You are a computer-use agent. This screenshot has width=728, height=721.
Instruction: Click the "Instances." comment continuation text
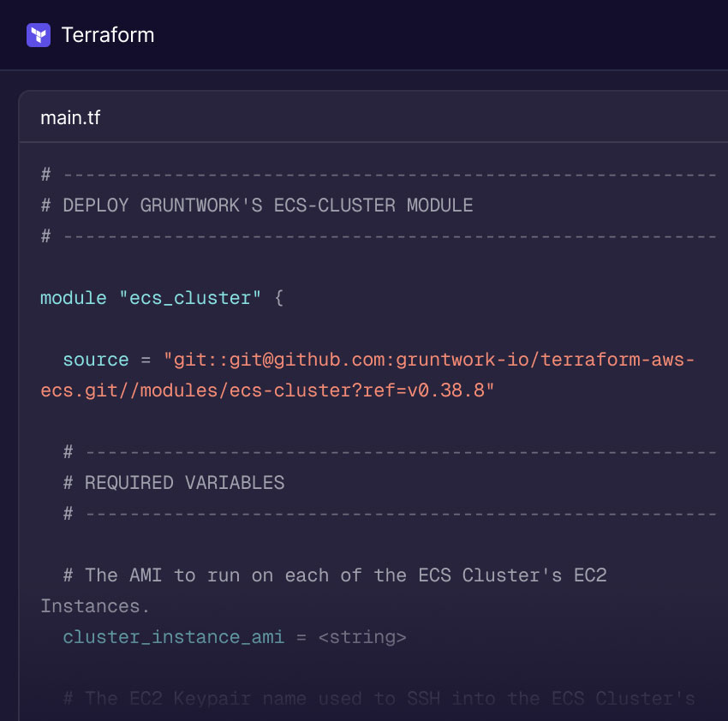[95, 606]
